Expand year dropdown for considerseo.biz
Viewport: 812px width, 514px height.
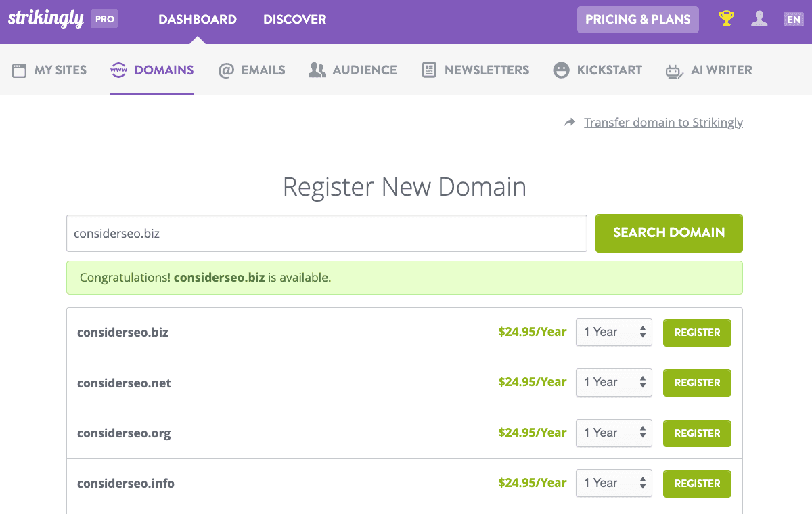coord(613,333)
